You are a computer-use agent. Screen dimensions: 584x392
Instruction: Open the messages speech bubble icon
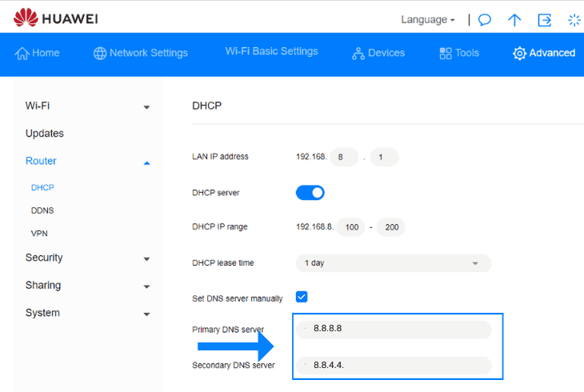click(485, 19)
